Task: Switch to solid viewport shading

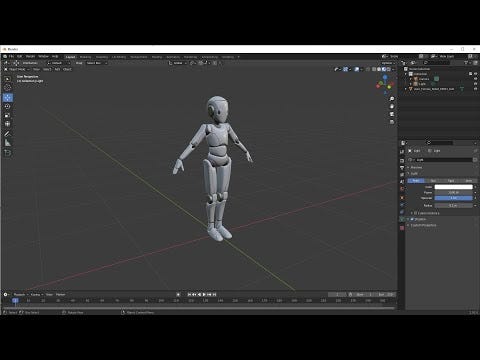Action: tap(379, 69)
